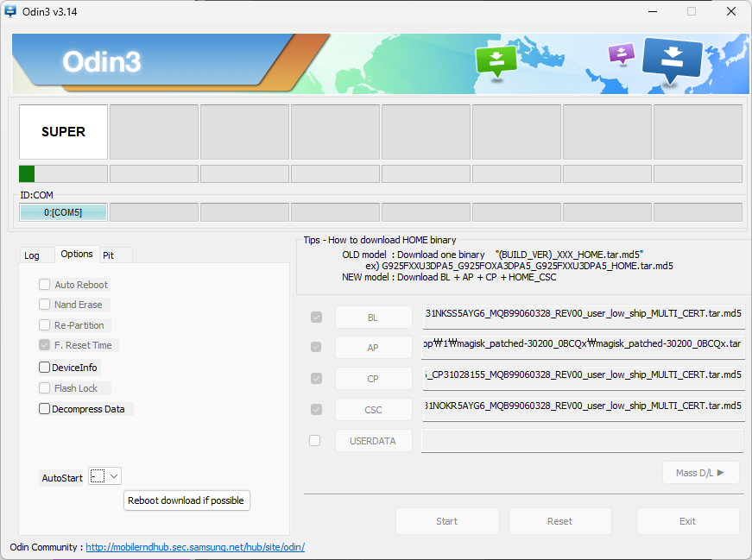Click the USERDATA file select button
This screenshot has width=752, height=560.
tap(373, 441)
